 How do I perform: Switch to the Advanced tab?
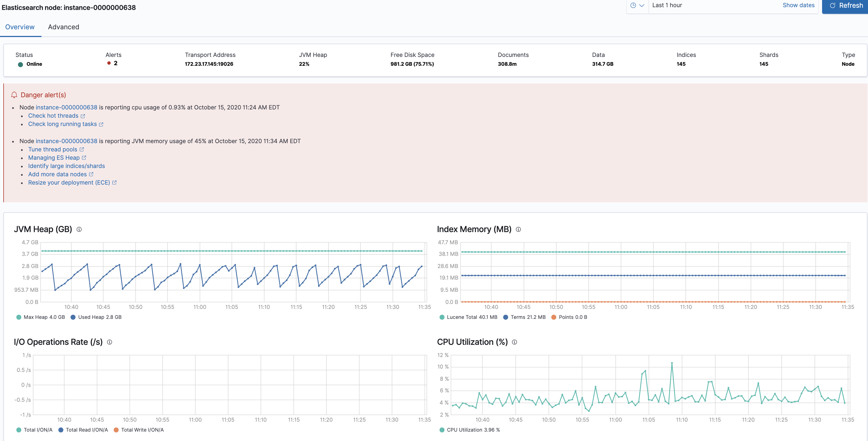click(x=63, y=27)
